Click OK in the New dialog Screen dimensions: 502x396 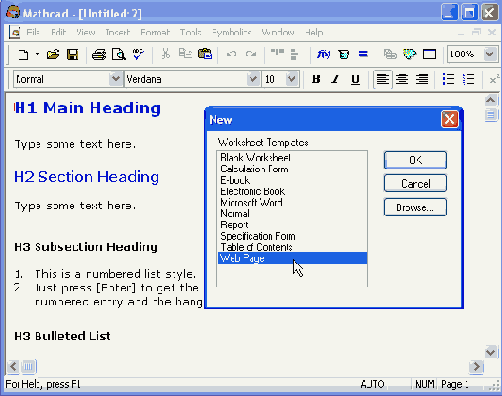(x=415, y=160)
